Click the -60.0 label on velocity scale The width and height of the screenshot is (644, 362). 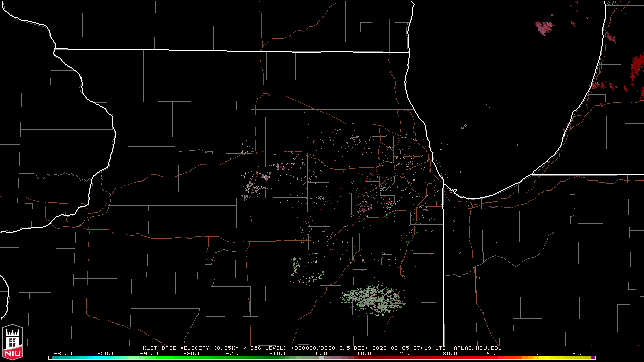tap(63, 353)
